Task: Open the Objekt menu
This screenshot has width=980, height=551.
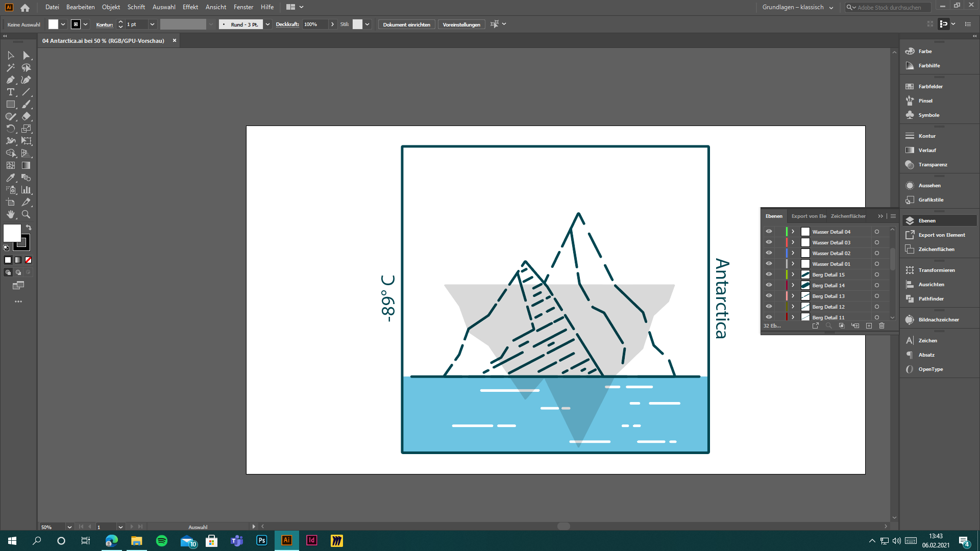Action: (x=111, y=7)
